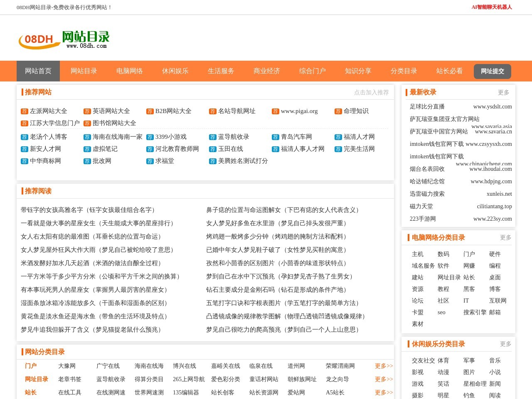Image resolution: width=532 pixels, height=399 pixels.
Task: Switch to the 站长必看 navigation item
Action: tap(449, 71)
